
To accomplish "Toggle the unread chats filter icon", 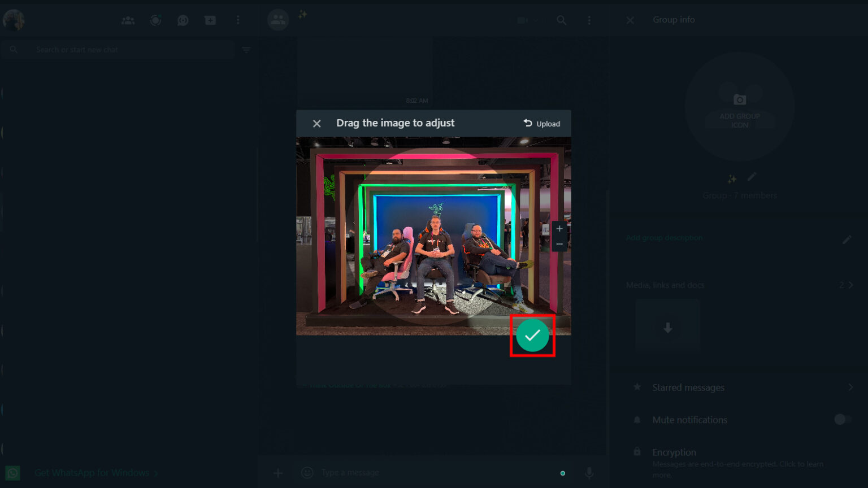I will tap(246, 50).
